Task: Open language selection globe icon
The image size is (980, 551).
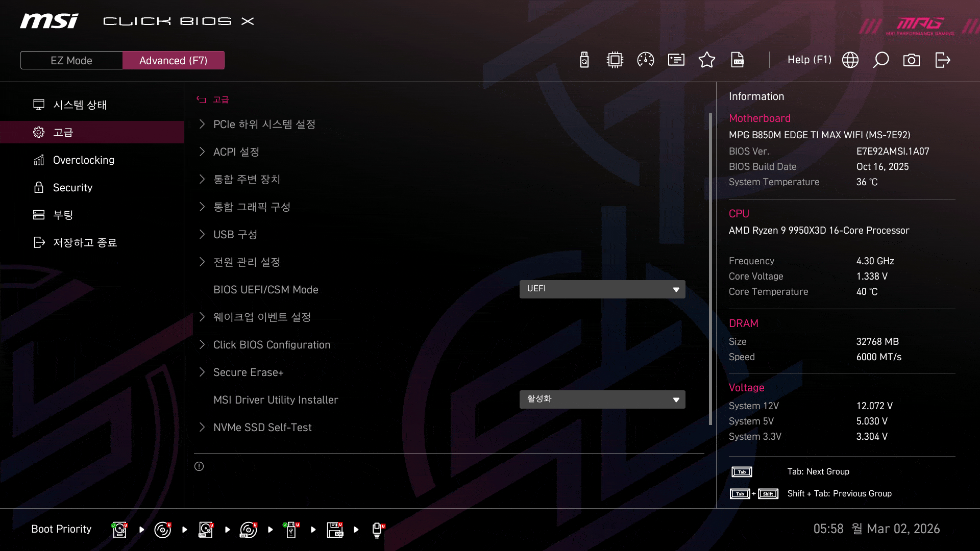Action: click(850, 60)
